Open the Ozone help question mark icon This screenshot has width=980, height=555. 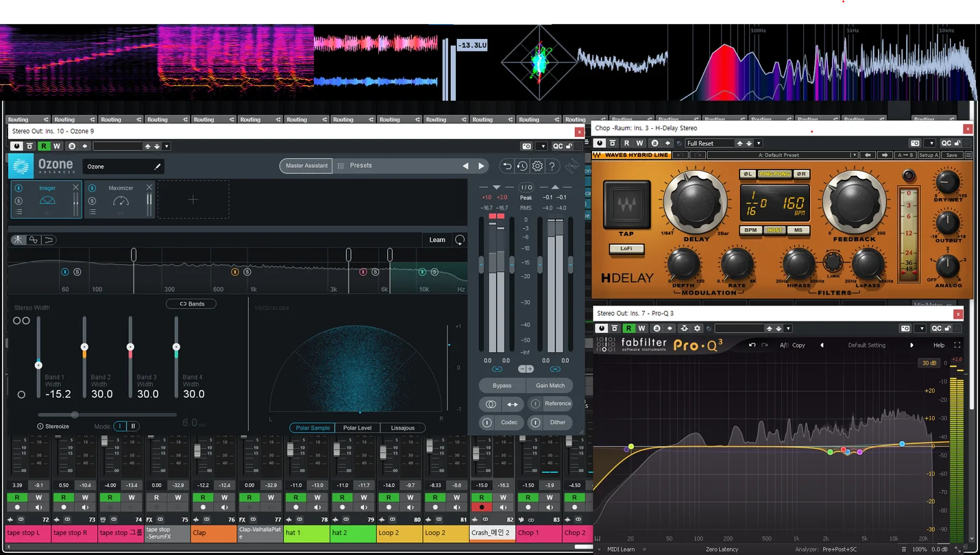coord(552,166)
